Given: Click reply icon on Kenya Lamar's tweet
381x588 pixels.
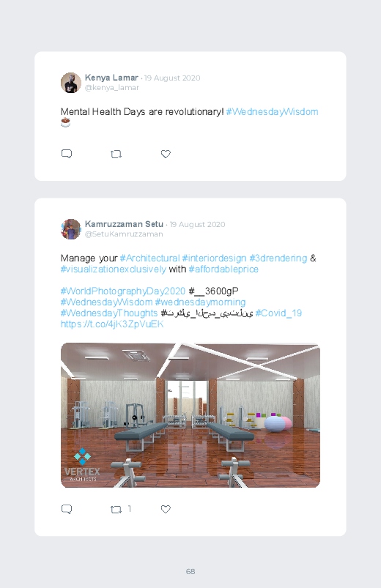Looking at the screenshot, I should (67, 154).
